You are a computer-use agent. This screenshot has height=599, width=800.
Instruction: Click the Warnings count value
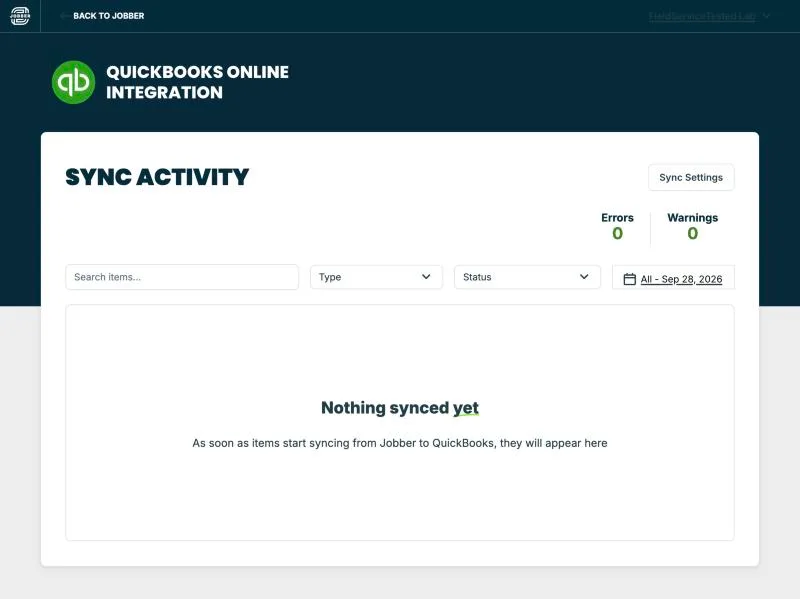point(692,233)
